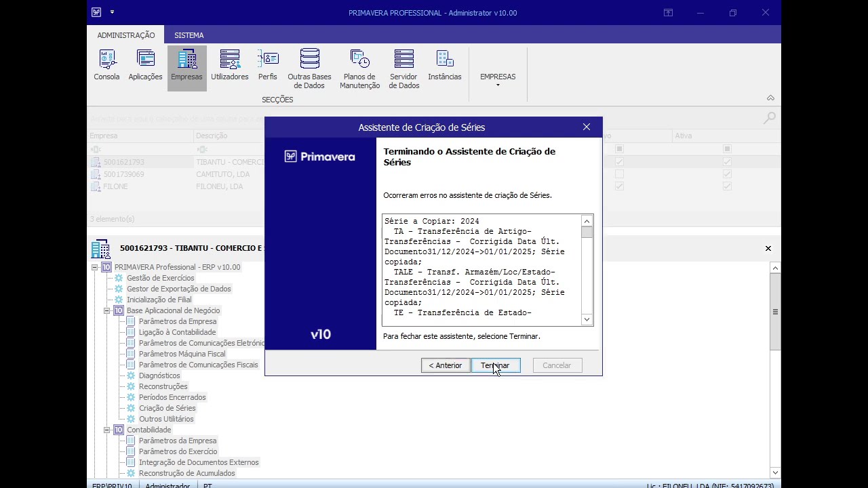Collapse the Base Aplicacional de Negócio node
Screen dimensions: 868x488
tap(106, 310)
